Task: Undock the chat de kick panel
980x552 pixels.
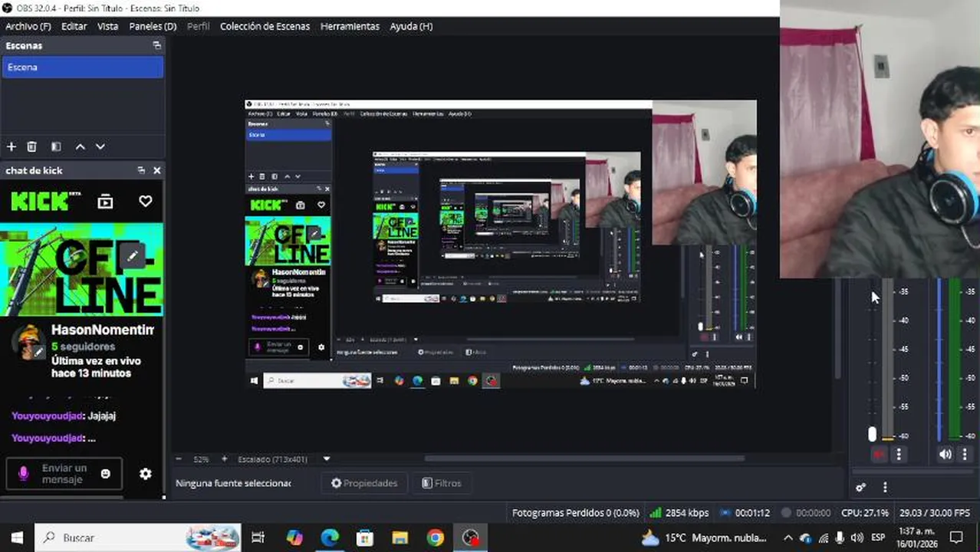Action: pos(141,170)
